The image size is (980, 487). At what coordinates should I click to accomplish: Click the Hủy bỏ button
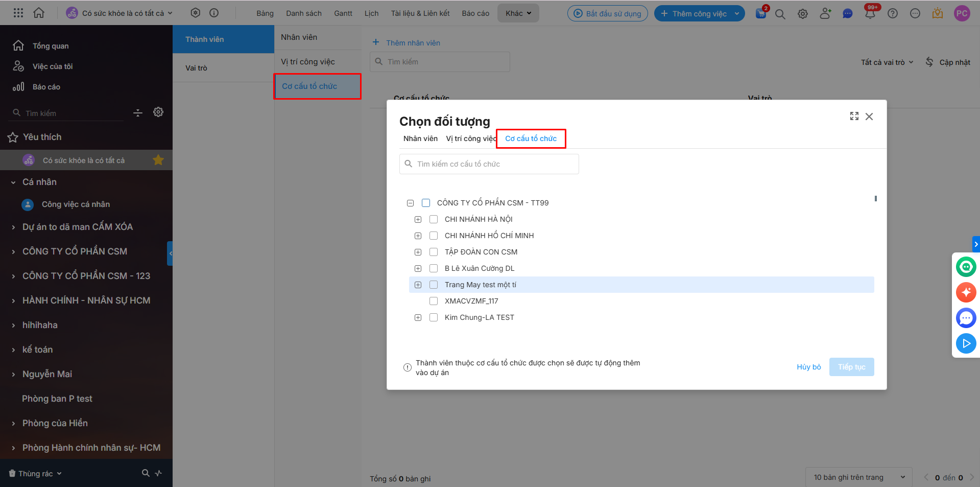808,367
